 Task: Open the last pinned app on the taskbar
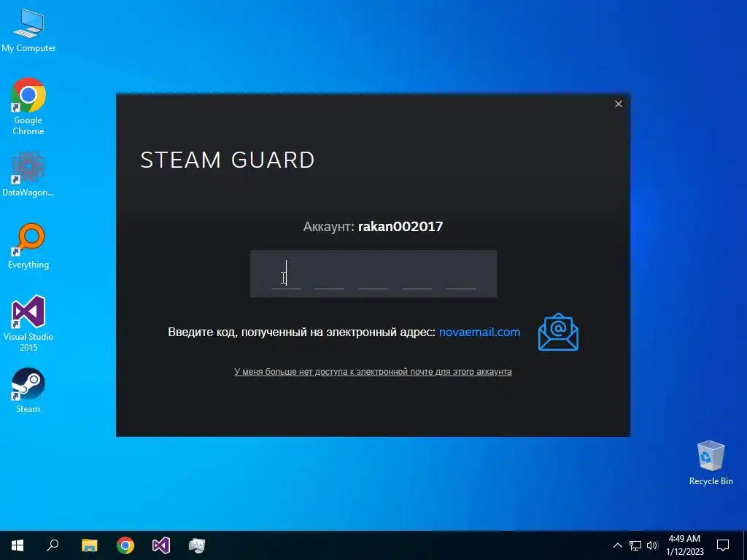[197, 545]
